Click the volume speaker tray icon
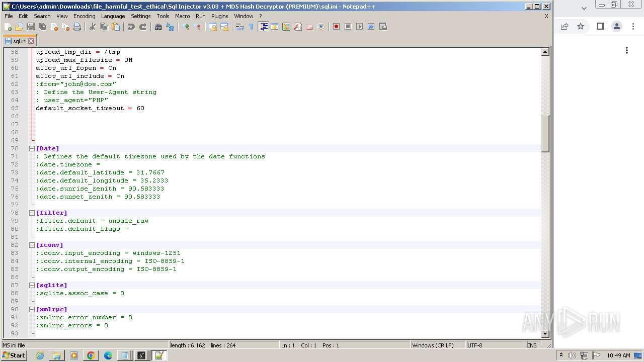 pyautogui.click(x=572, y=355)
